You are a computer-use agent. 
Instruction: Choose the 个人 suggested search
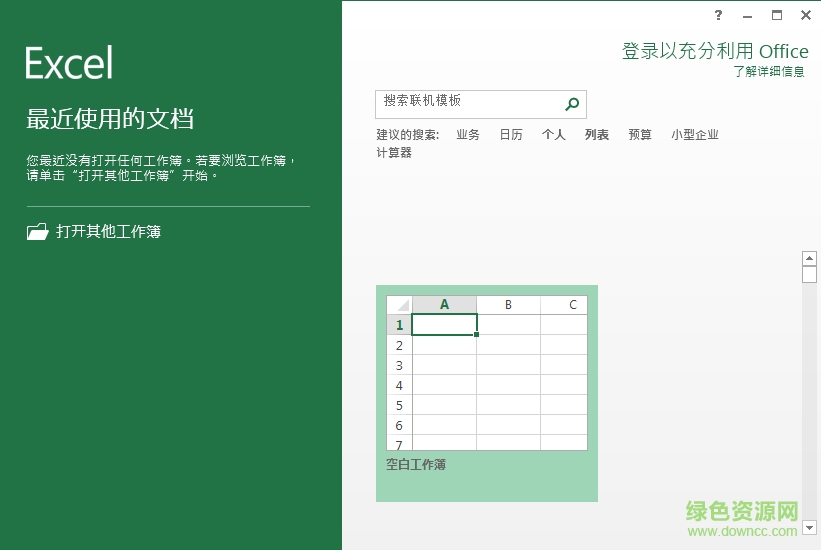(554, 135)
